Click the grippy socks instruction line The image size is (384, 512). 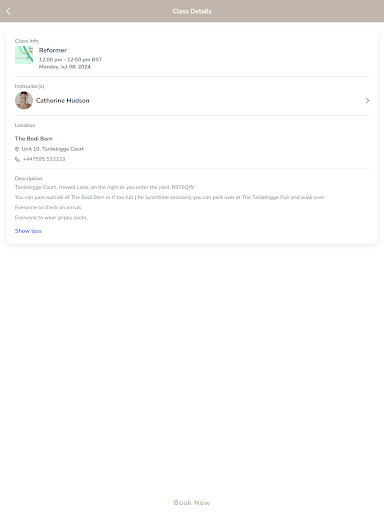point(51,217)
